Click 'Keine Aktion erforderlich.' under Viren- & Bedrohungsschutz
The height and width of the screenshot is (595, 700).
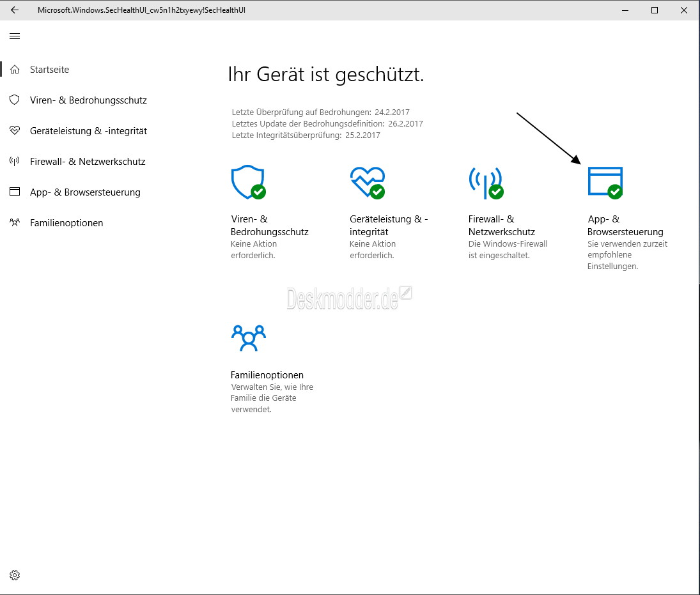(x=254, y=249)
